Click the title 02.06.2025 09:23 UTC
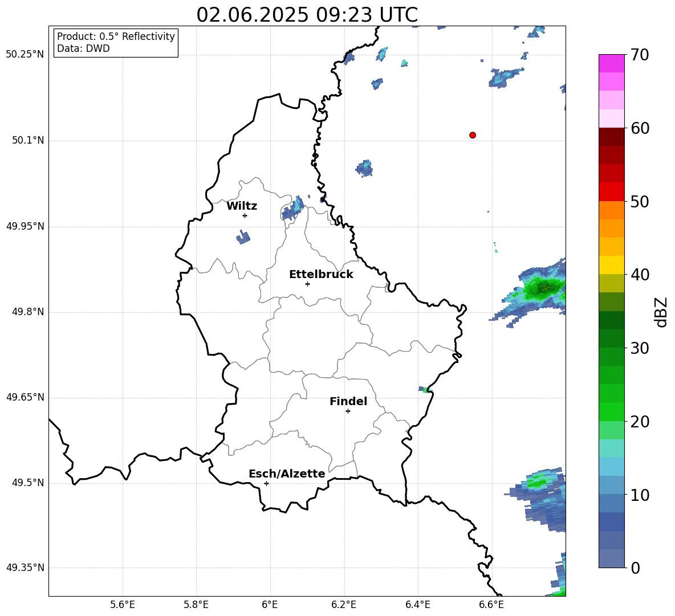This screenshot has width=675, height=616. point(307,15)
